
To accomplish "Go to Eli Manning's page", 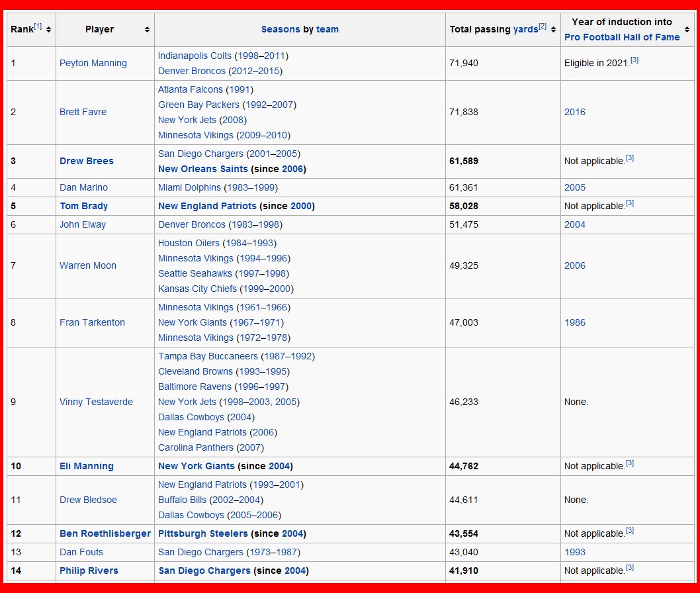I will [x=87, y=466].
